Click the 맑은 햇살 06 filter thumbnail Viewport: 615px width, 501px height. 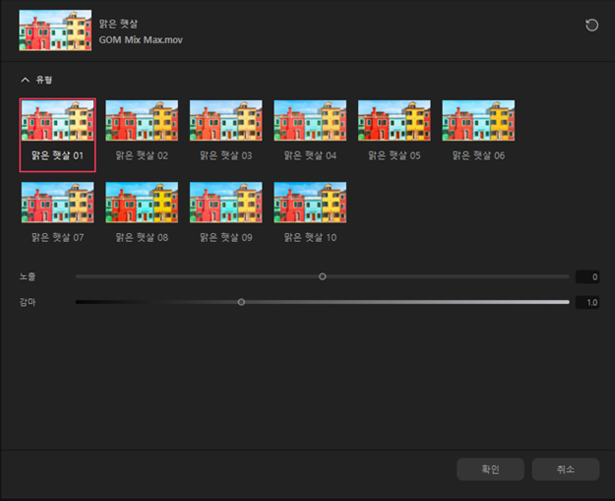pos(478,121)
